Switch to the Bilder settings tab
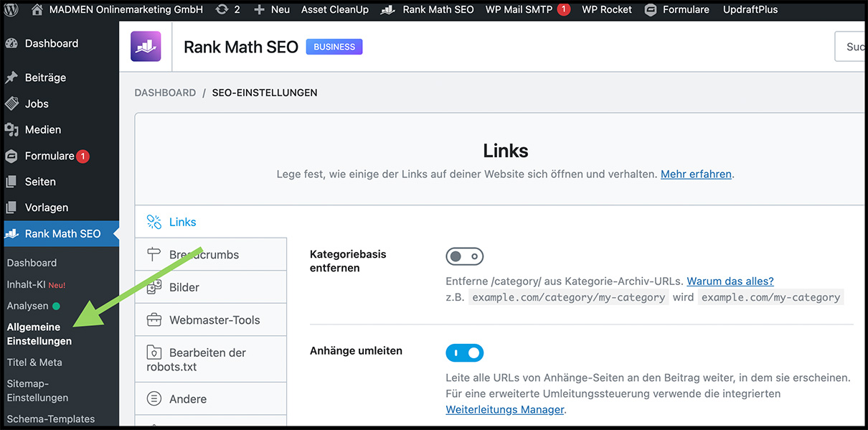 (211, 287)
